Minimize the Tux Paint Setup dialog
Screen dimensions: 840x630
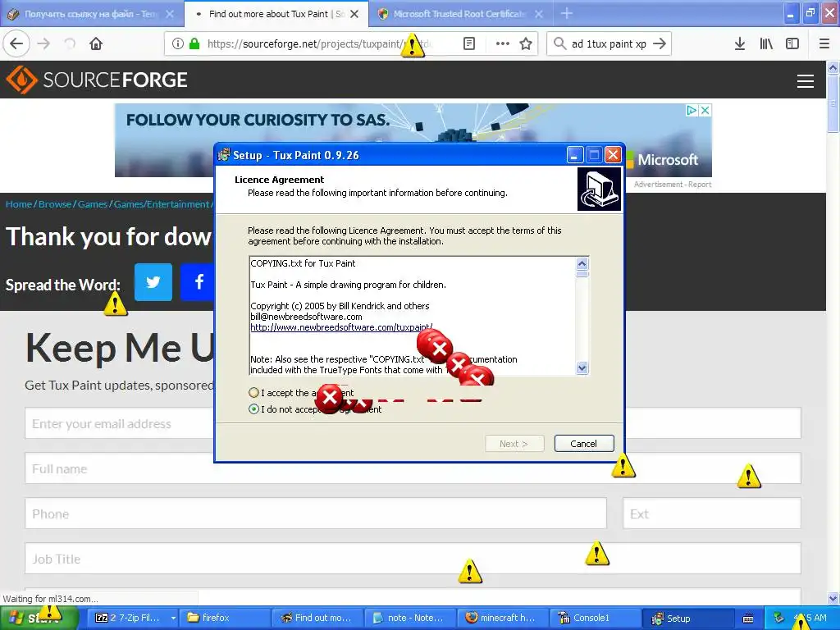[574, 155]
